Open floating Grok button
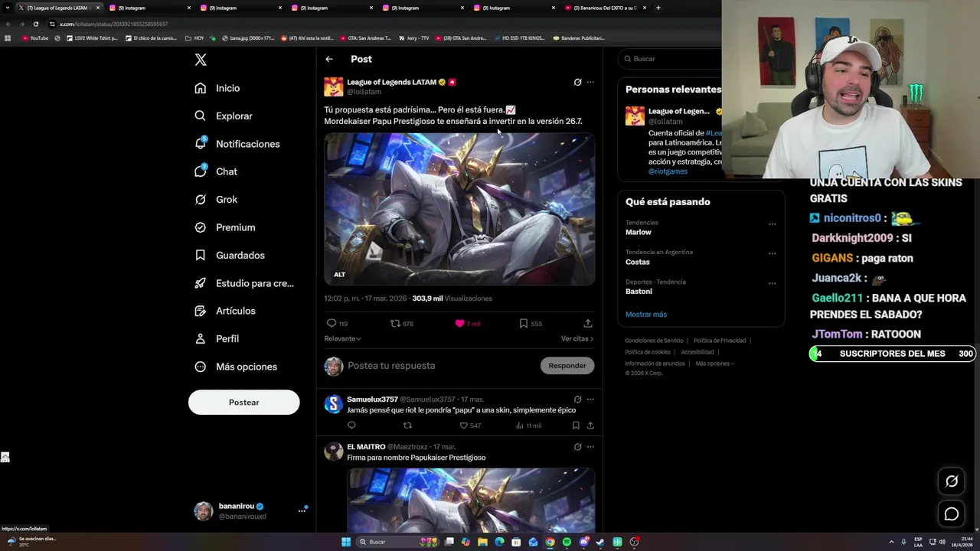Image resolution: width=980 pixels, height=551 pixels. tap(952, 481)
